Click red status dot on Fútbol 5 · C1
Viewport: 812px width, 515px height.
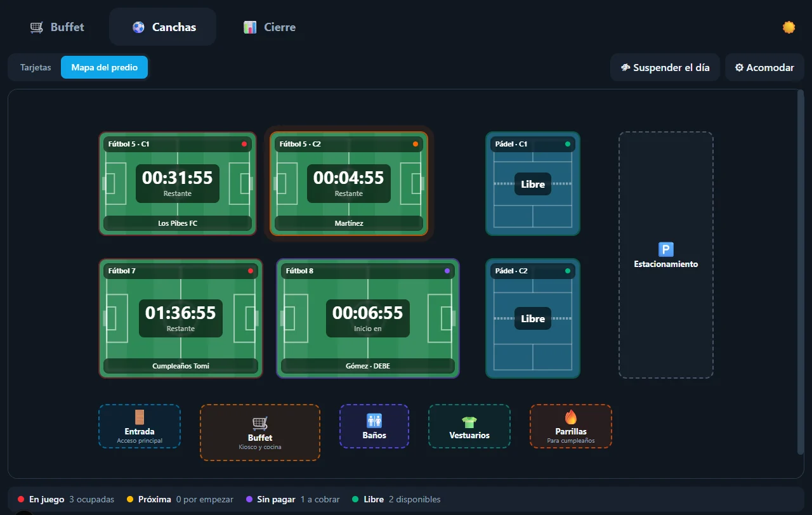(244, 144)
